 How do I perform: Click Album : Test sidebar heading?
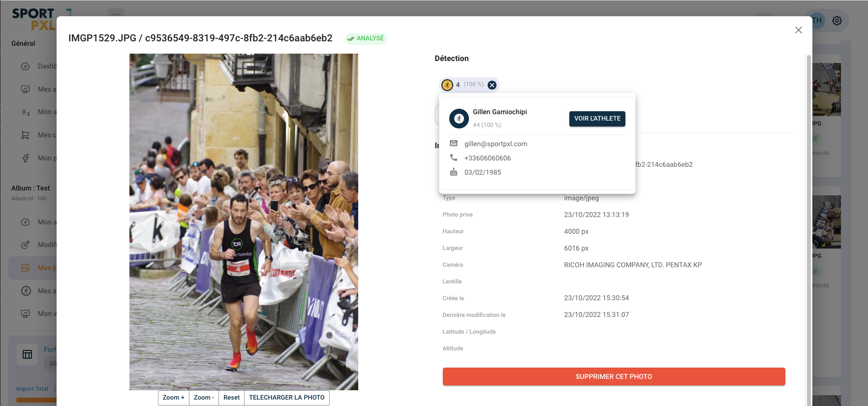[x=31, y=188]
